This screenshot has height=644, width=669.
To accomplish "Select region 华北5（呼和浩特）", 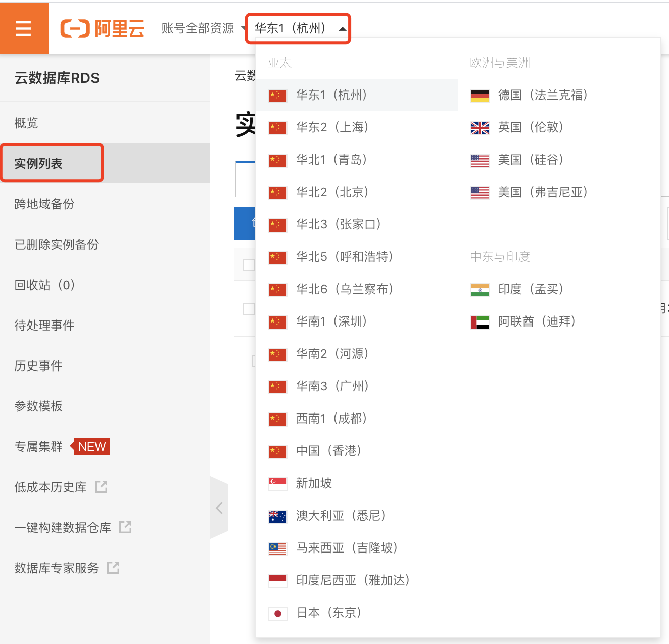I will click(x=357, y=257).
